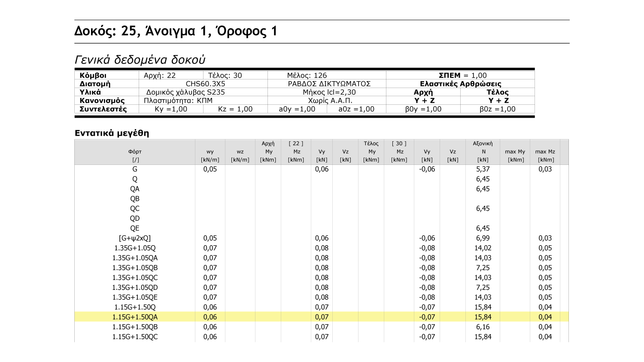Click the Αξονική N column header
Screen dimensions: 644x362
(x=483, y=152)
